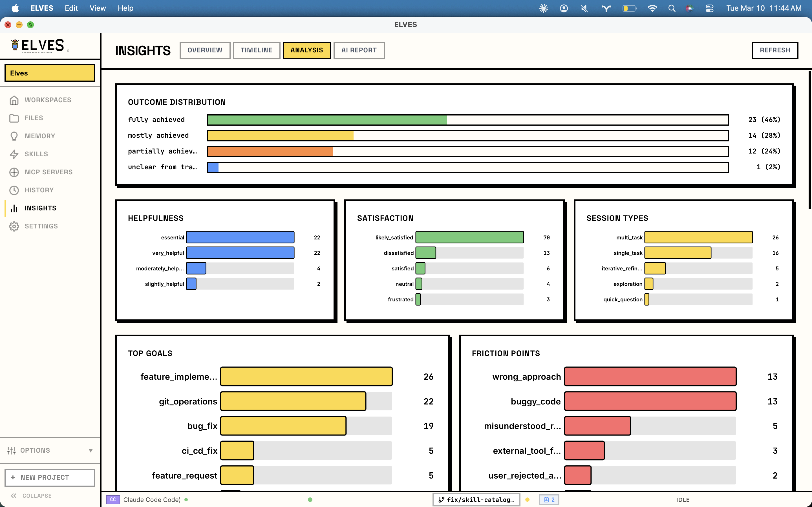Select the Skills lightning bolt icon
The image size is (812, 507).
14,154
